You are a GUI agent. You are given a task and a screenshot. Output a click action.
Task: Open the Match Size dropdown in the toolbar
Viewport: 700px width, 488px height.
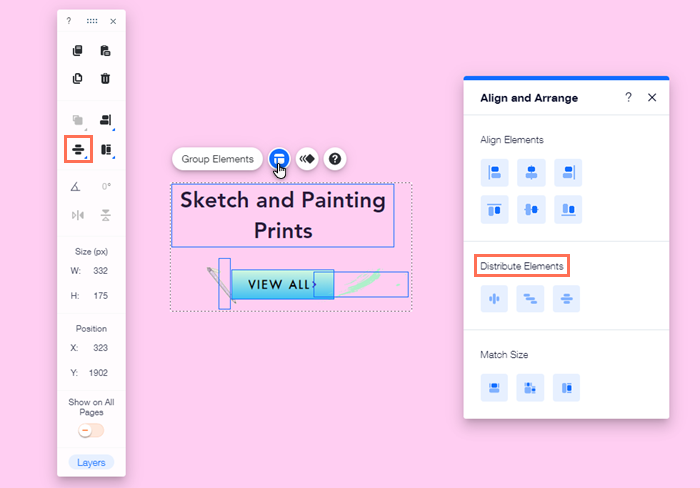click(x=105, y=149)
